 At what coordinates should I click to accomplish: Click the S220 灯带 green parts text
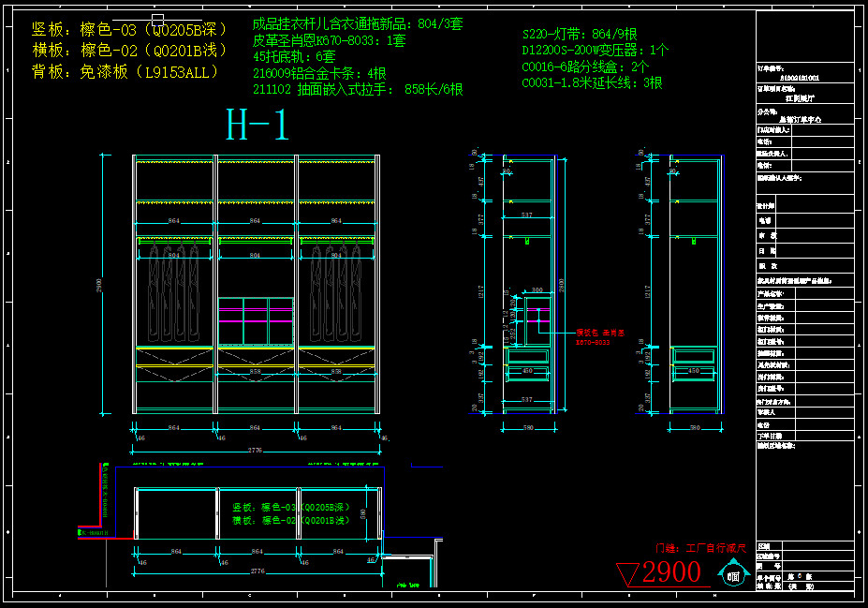tap(581, 34)
